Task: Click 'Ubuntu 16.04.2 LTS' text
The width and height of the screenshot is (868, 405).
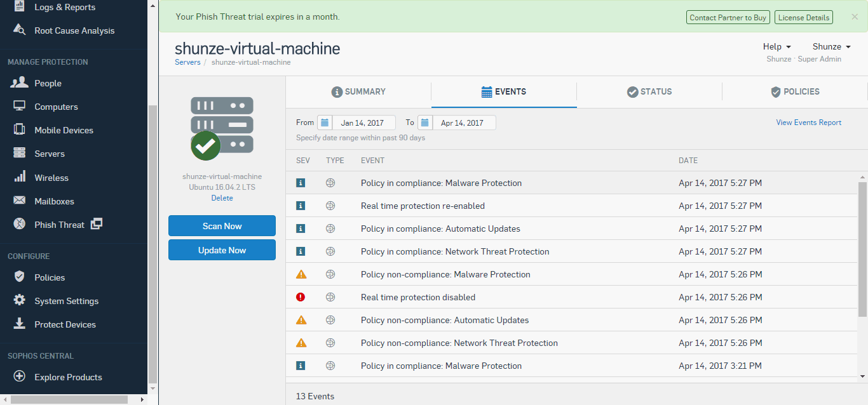Action: (x=222, y=187)
